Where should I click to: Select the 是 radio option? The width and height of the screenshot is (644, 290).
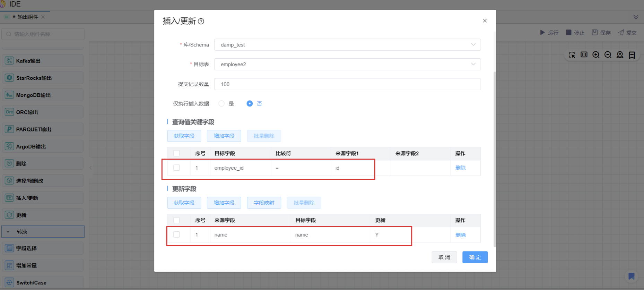pos(221,104)
